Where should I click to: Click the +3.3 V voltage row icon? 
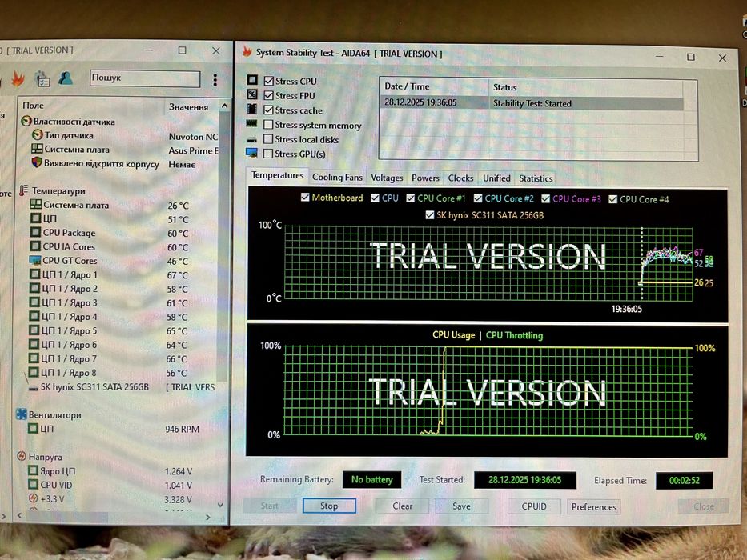34,498
